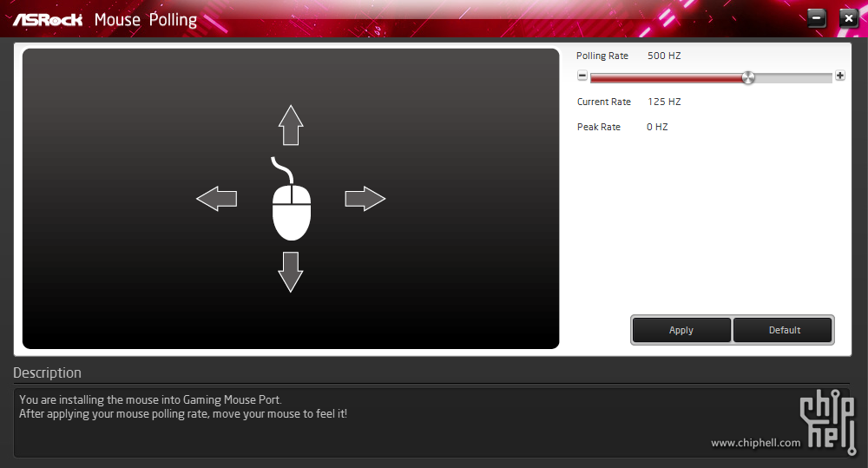This screenshot has width=868, height=468.
Task: Close the Mouse Polling window
Action: [848, 18]
